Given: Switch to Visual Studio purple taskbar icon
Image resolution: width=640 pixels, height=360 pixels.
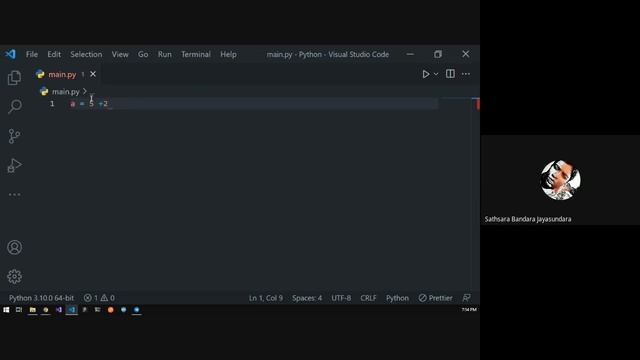Looking at the screenshot, I should point(58,310).
